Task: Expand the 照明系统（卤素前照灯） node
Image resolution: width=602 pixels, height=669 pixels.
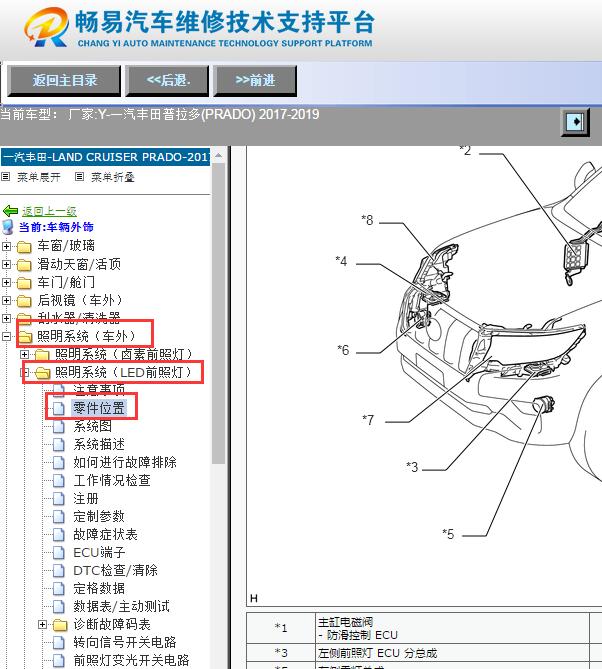Action: pos(24,355)
